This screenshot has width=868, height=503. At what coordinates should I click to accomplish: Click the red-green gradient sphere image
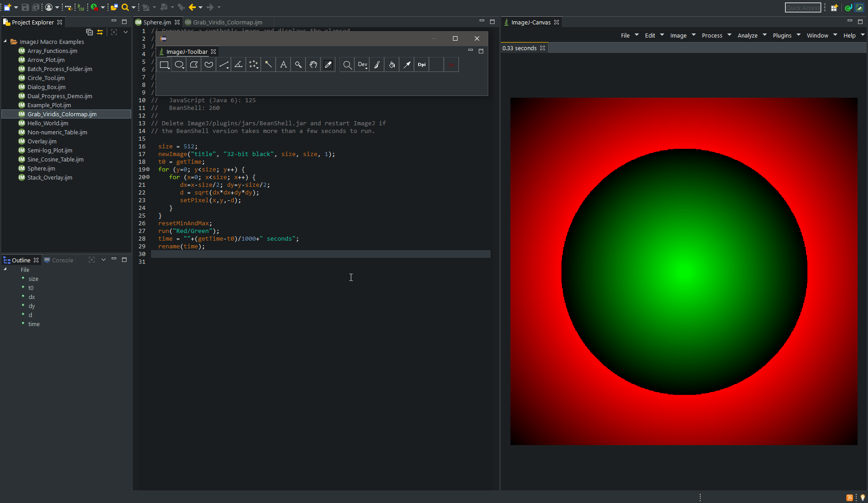pos(684,269)
